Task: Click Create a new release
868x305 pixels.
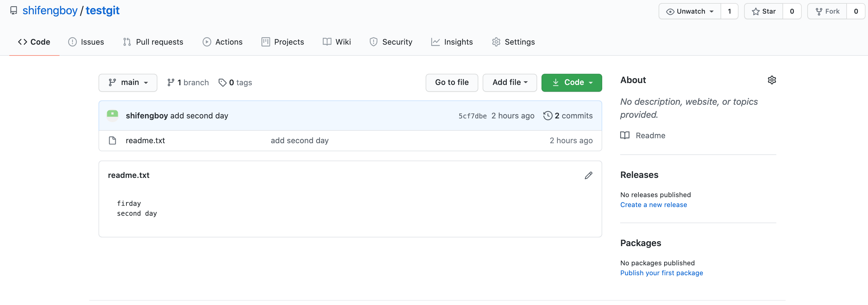Action: point(653,205)
